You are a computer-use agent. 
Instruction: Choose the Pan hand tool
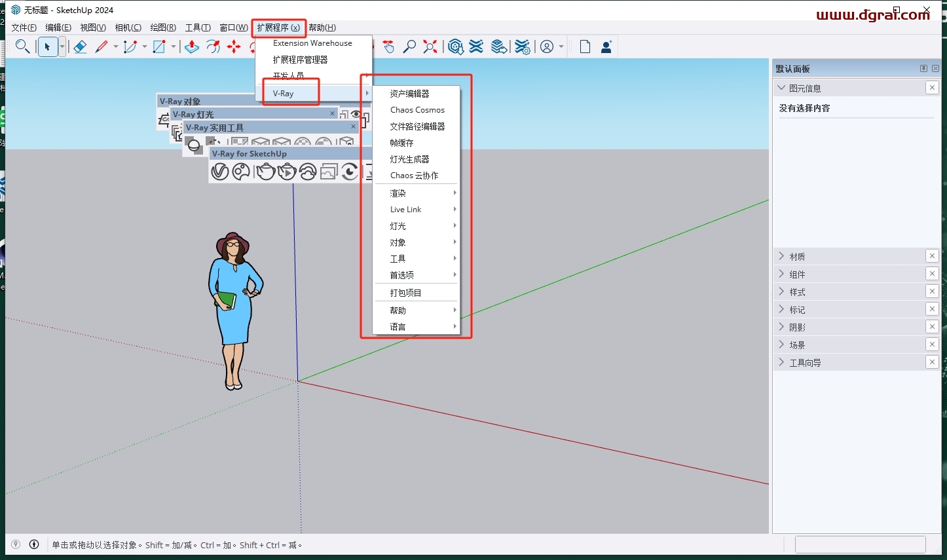tap(388, 47)
